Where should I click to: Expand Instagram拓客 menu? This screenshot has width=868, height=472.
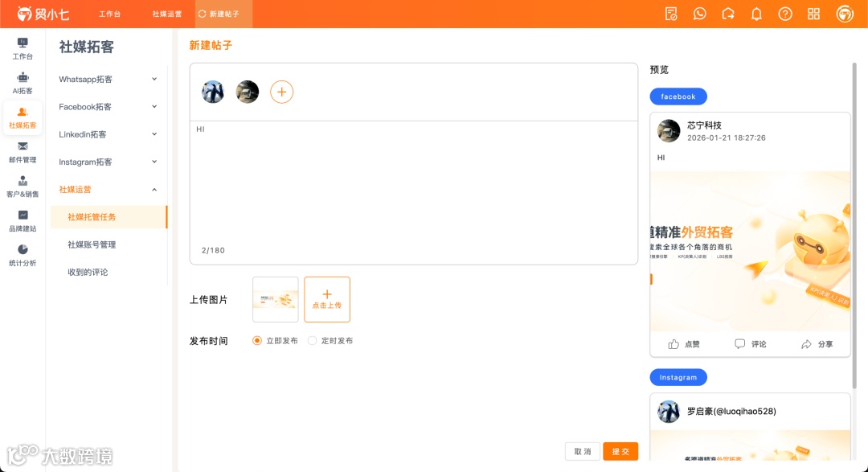(108, 162)
